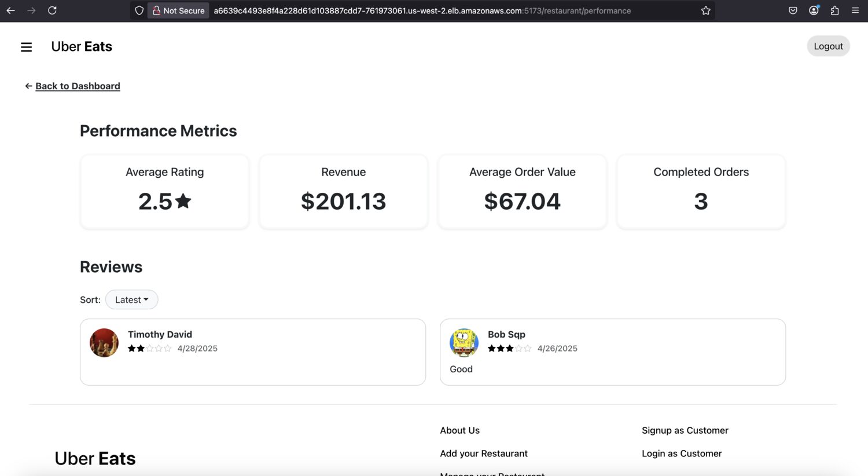This screenshot has width=868, height=476.
Task: Click the Revenue card label
Action: pos(344,172)
